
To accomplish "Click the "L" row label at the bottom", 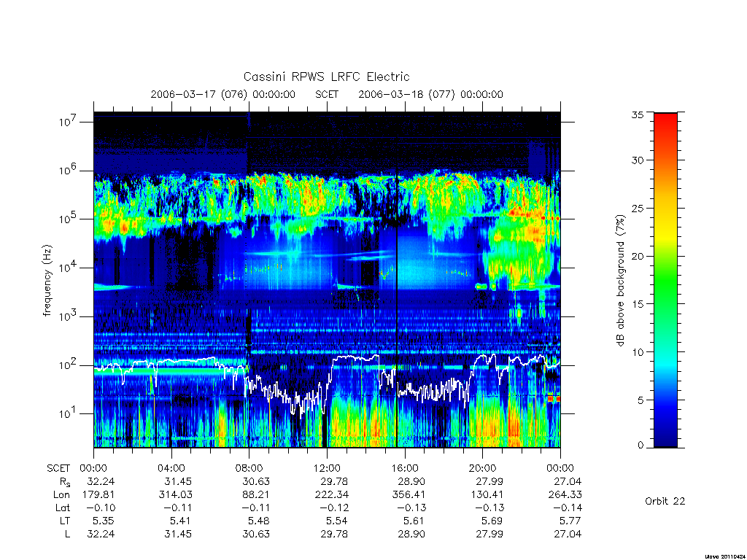I will click(x=67, y=534).
